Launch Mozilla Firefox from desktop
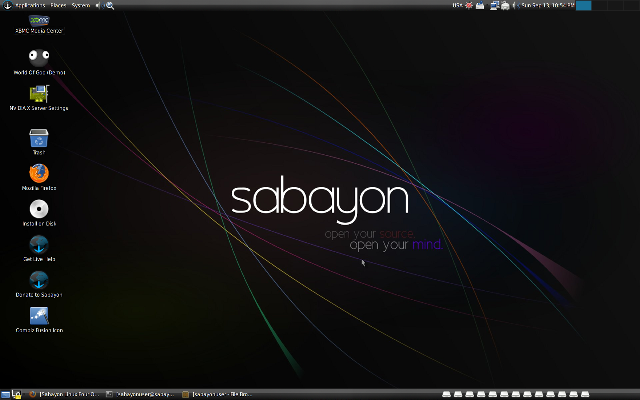Image resolution: width=640 pixels, height=400 pixels. tap(39, 173)
